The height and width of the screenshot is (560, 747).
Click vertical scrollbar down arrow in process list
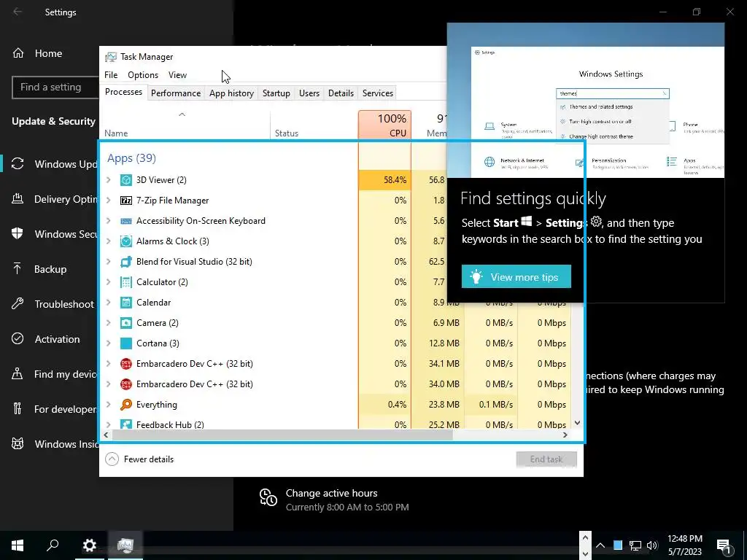click(x=578, y=423)
